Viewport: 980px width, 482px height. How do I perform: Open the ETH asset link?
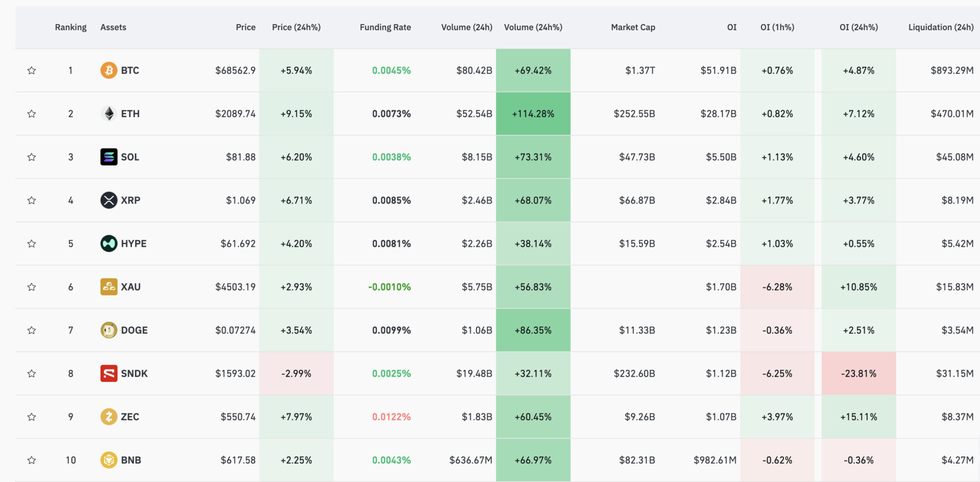130,114
